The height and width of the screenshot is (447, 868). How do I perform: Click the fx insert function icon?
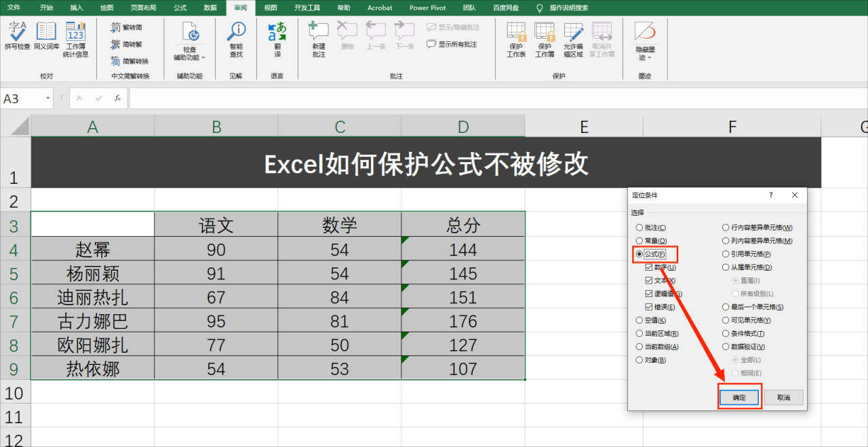(117, 98)
